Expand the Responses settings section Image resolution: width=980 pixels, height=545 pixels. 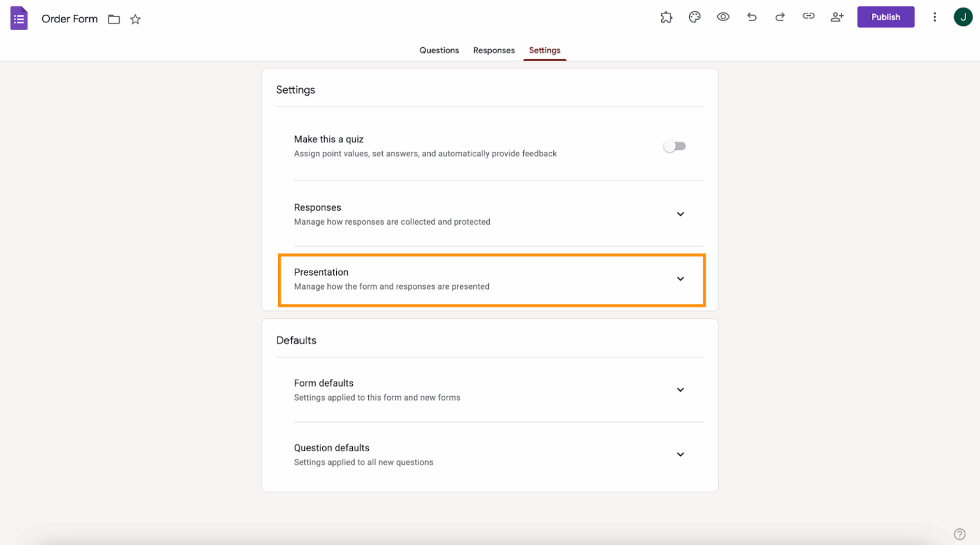(x=680, y=214)
